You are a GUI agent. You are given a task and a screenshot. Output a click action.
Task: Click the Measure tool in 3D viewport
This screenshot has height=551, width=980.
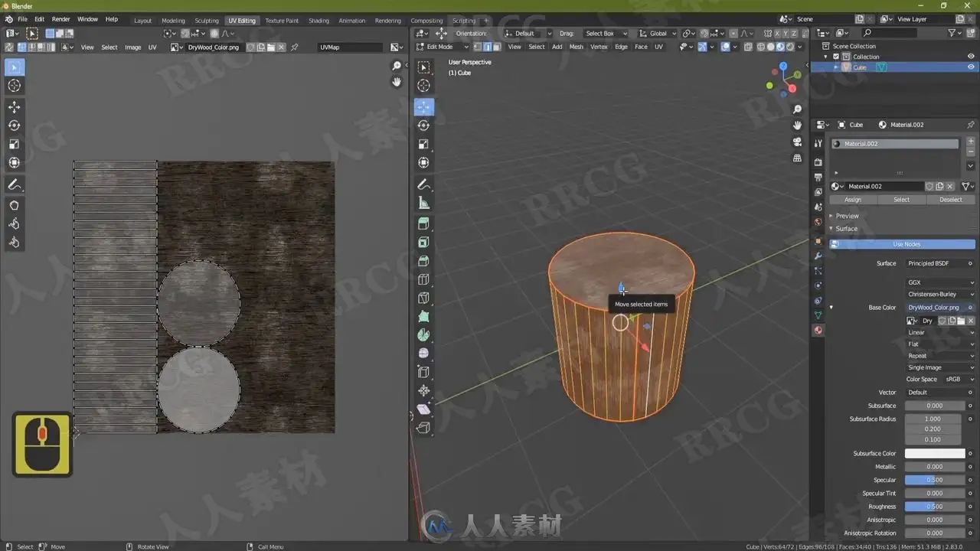point(423,204)
